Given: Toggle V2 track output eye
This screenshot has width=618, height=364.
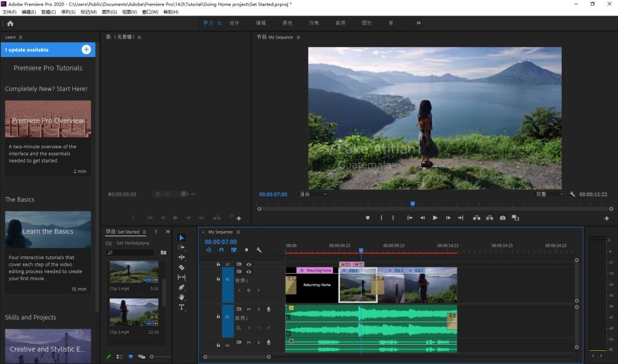Looking at the screenshot, I should point(248,265).
